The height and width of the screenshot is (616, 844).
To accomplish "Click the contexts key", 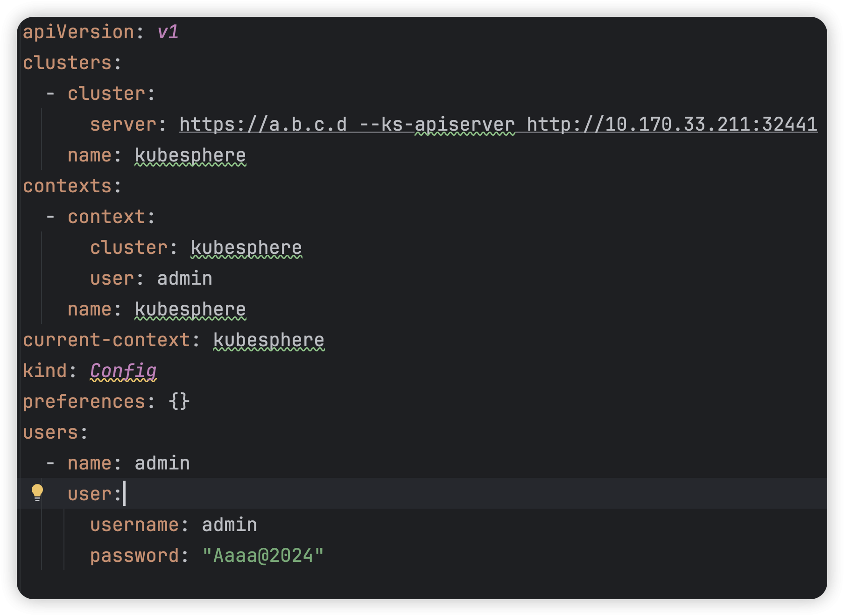I will point(67,186).
